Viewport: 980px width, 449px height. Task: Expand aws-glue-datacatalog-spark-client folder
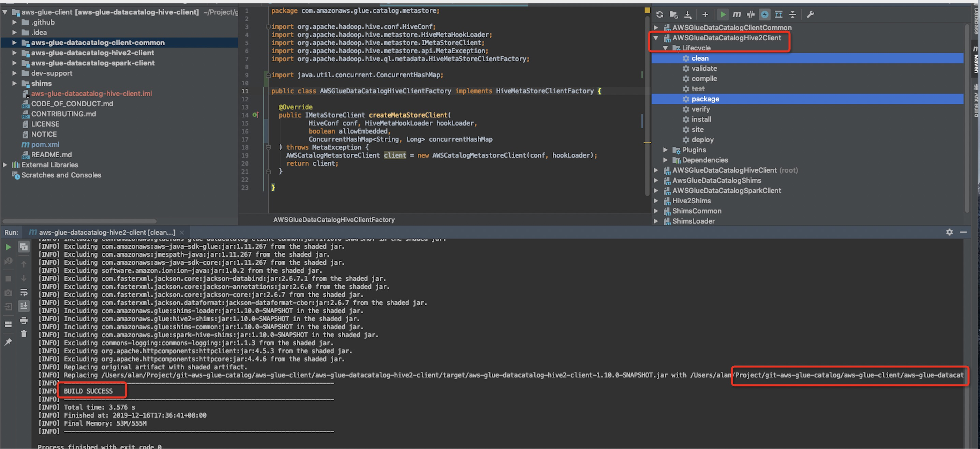14,63
